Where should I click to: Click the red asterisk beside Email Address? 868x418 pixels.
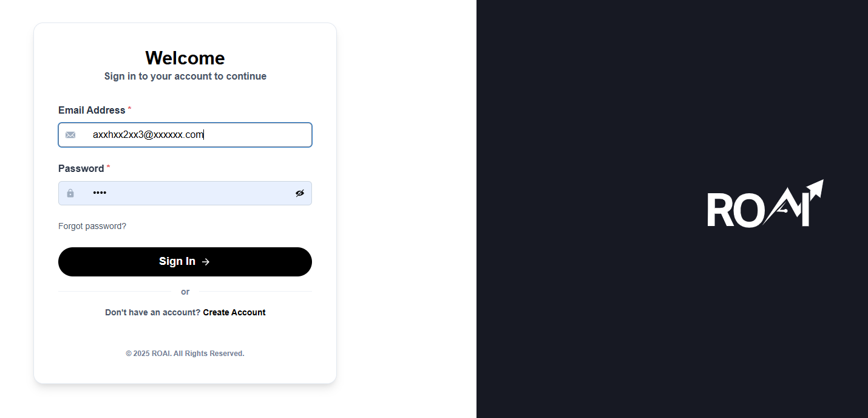(x=129, y=109)
